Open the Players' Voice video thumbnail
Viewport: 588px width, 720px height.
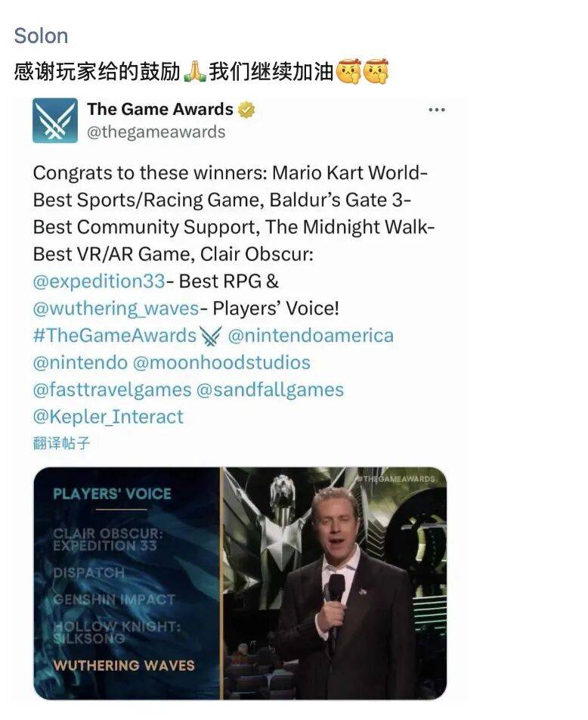pos(240,583)
